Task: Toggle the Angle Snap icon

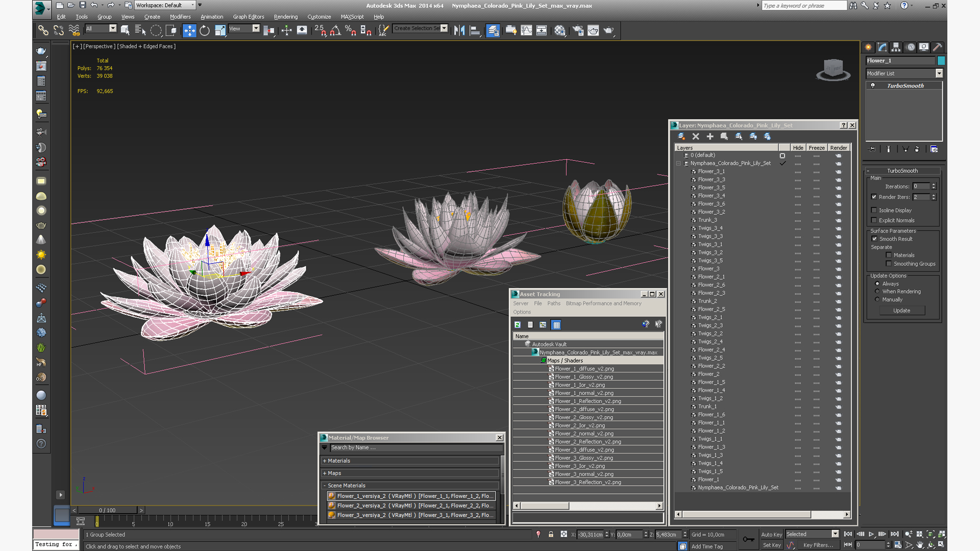Action: pos(335,31)
